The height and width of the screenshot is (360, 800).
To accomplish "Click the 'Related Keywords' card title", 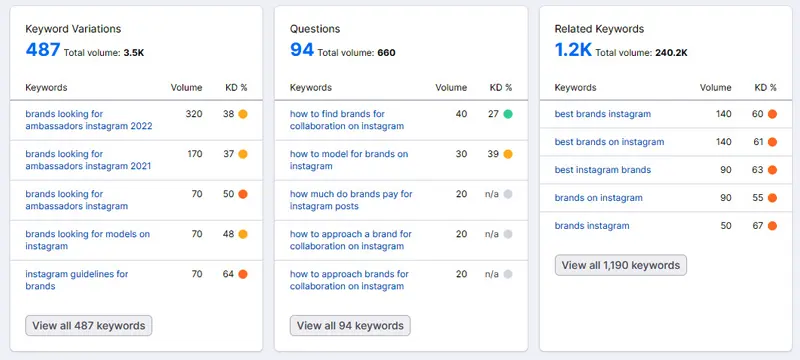I will 599,29.
